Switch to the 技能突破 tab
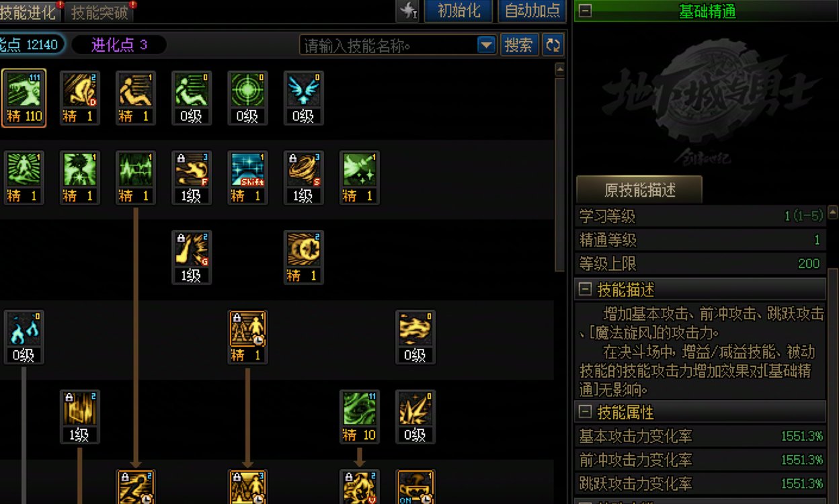This screenshot has width=839, height=504. (x=99, y=11)
